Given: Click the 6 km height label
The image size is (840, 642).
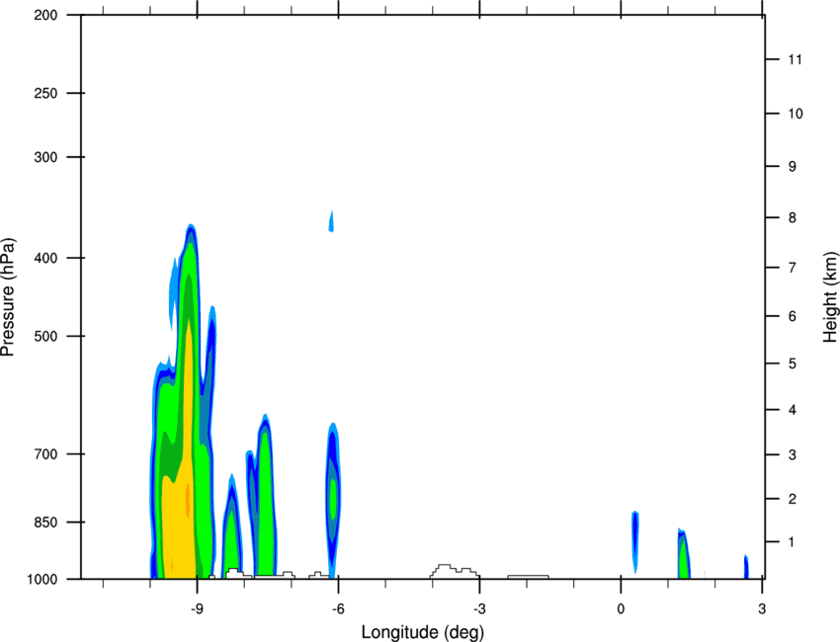Looking at the screenshot, I should tap(793, 316).
